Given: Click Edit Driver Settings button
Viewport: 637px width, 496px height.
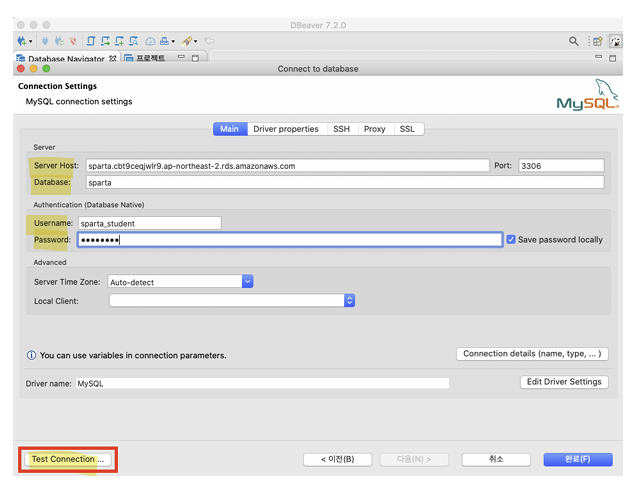Looking at the screenshot, I should click(x=564, y=382).
